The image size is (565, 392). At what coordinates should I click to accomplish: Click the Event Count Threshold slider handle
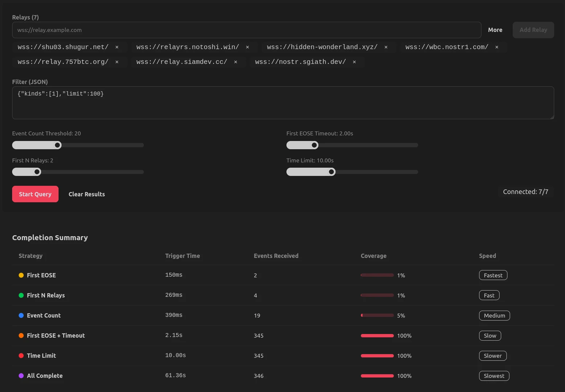pos(58,145)
